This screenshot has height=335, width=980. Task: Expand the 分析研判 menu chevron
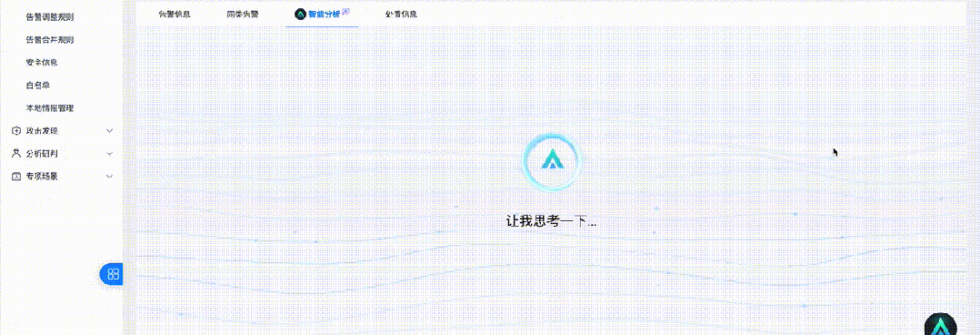click(x=109, y=154)
